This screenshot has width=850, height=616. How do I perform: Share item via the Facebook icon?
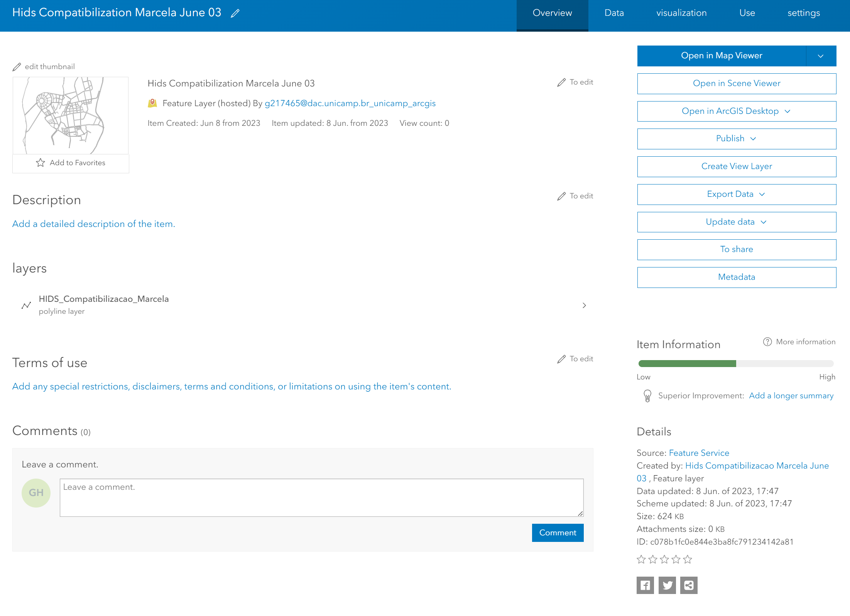[645, 585]
